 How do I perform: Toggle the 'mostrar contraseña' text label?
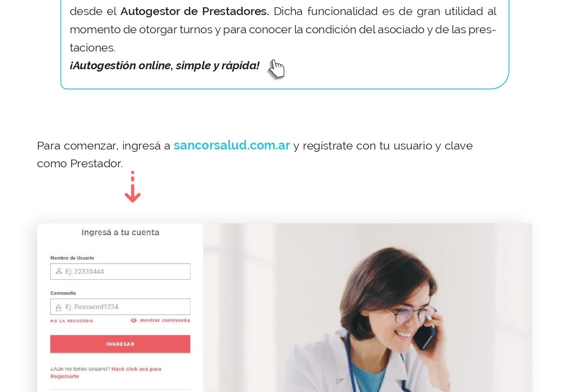coord(165,320)
